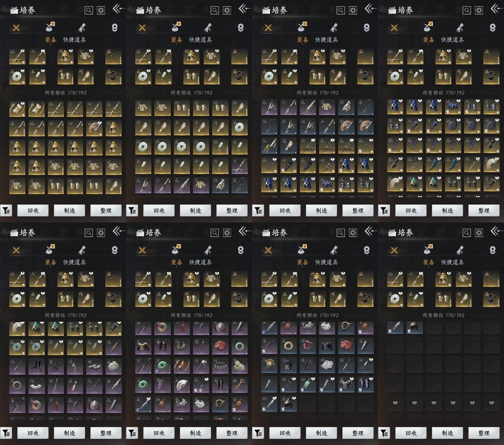
Task: Open the filter icon in the nearly empty two-item panel
Action: pos(384,433)
